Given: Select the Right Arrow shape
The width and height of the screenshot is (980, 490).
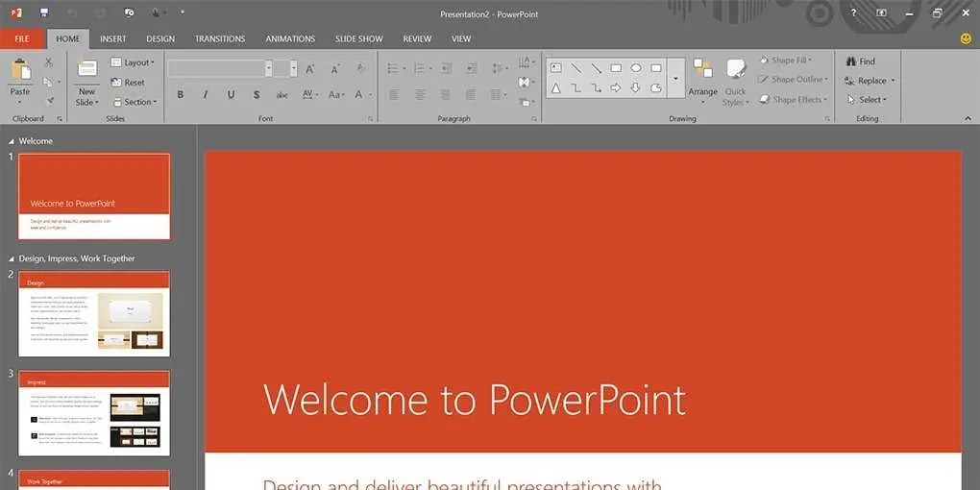Looking at the screenshot, I should [x=616, y=87].
